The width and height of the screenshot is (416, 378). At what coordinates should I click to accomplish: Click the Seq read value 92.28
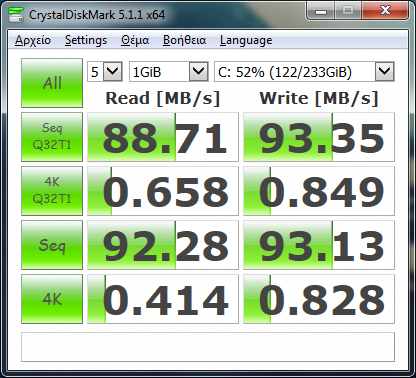(163, 245)
